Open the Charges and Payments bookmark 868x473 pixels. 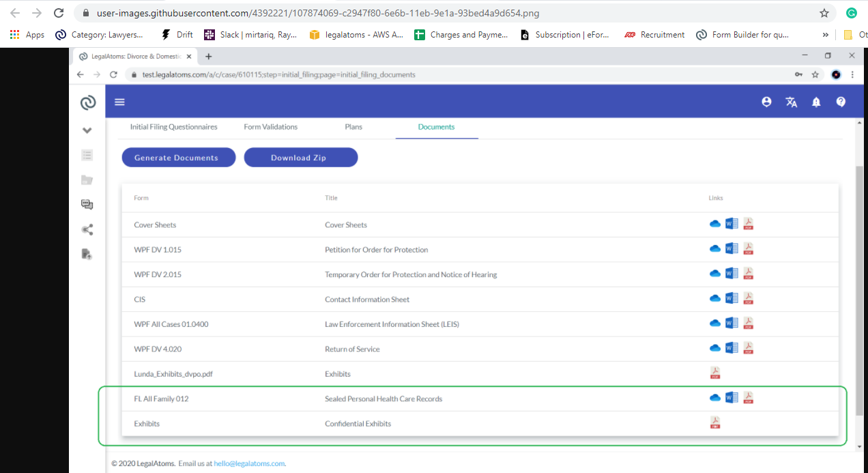[462, 35]
